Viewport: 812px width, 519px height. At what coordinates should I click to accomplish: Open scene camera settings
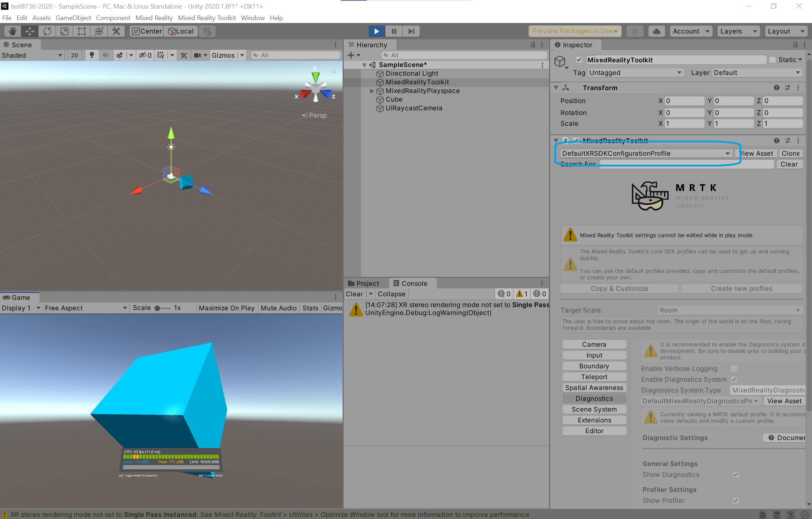click(x=198, y=55)
